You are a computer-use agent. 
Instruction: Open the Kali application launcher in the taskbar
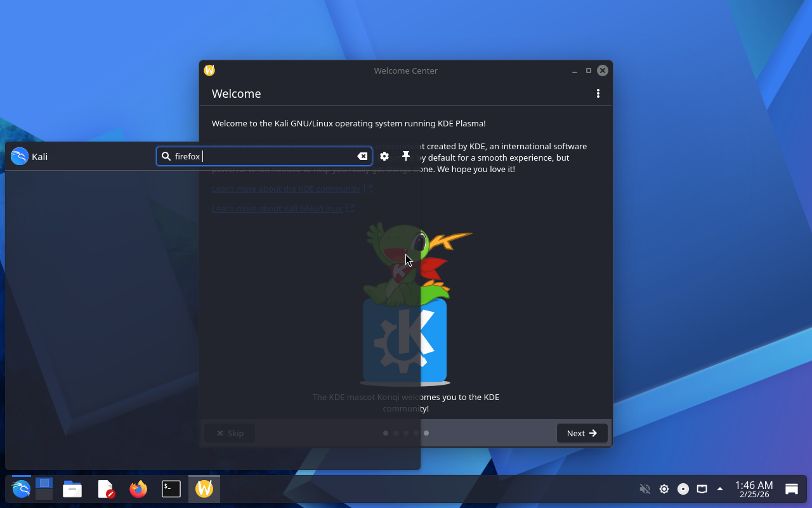(x=21, y=489)
